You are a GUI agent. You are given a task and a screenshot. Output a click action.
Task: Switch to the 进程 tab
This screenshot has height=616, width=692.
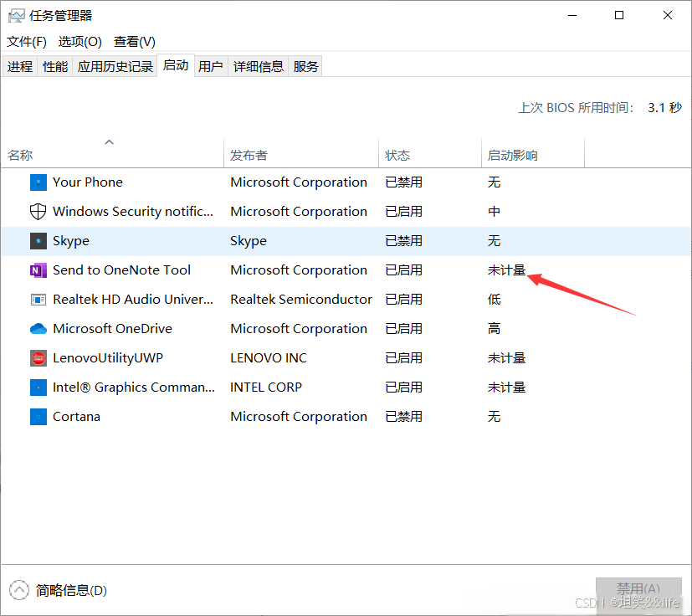(x=20, y=66)
